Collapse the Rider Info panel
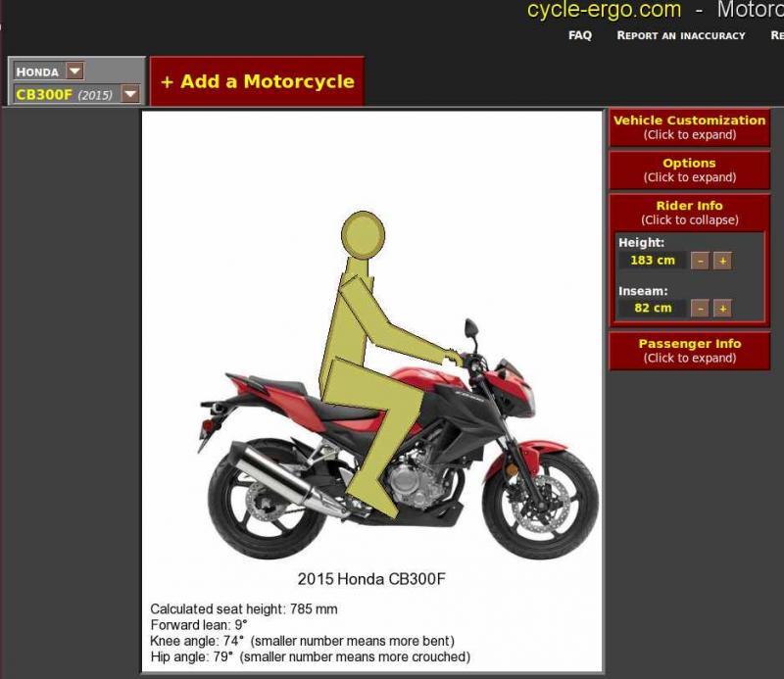 tap(689, 213)
